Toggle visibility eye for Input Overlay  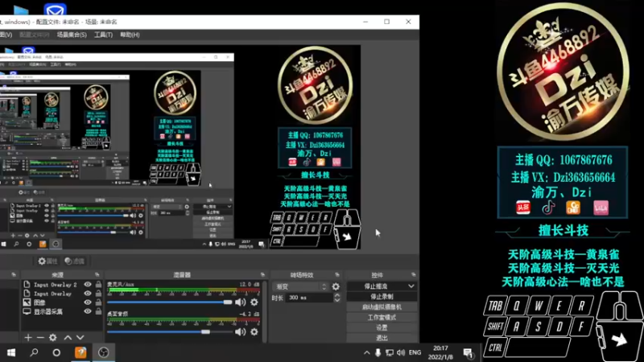pyautogui.click(x=88, y=294)
